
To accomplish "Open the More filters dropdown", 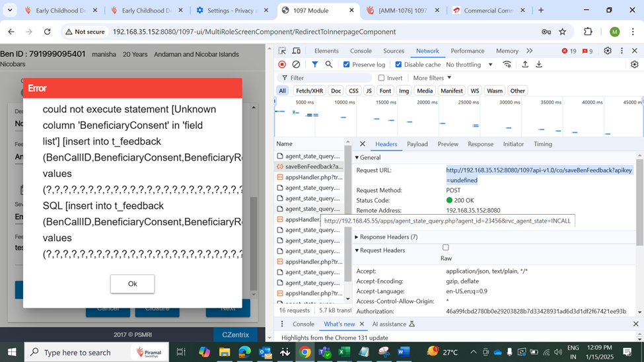I will click(x=432, y=78).
